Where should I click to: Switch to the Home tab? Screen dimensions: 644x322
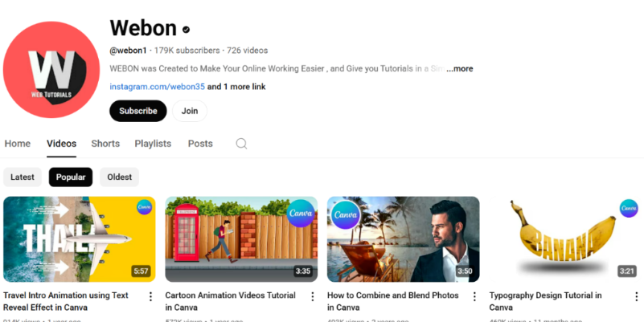18,144
